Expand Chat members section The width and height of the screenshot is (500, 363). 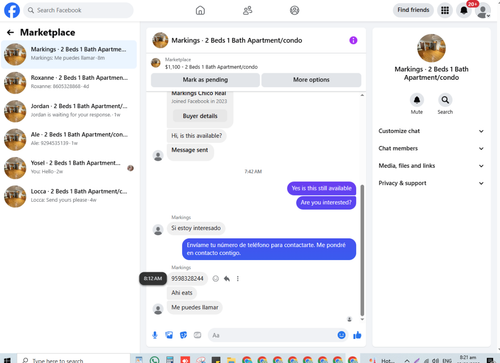431,148
